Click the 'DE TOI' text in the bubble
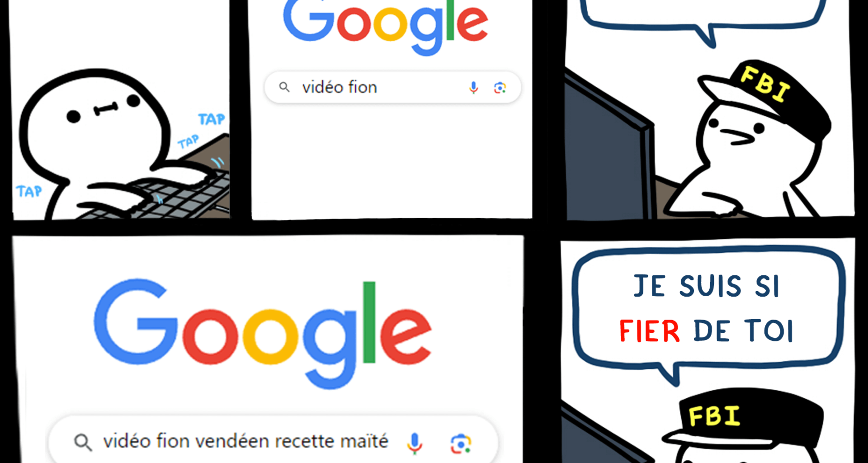This screenshot has height=463, width=868. pyautogui.click(x=744, y=331)
